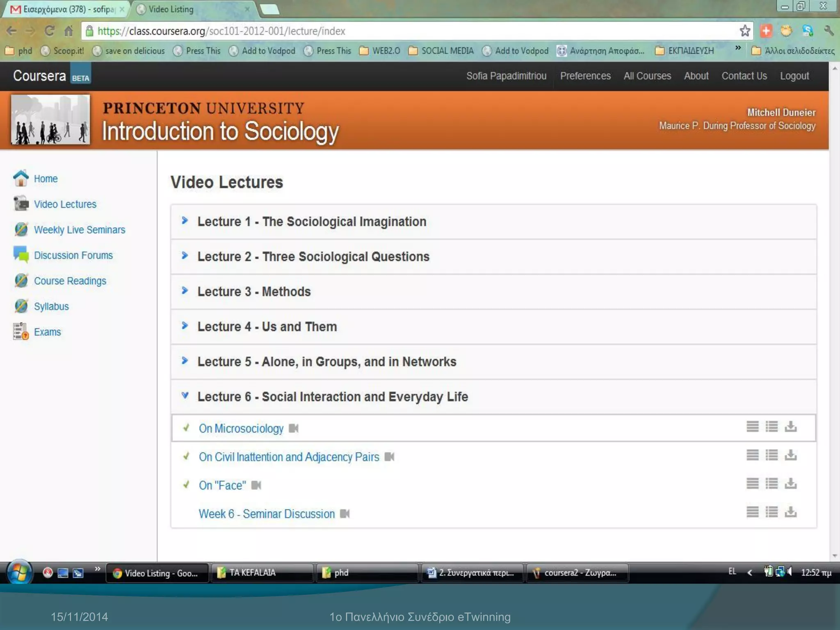Collapse Lecture 6 - Social Interaction section
This screenshot has height=630, width=840.
point(332,397)
